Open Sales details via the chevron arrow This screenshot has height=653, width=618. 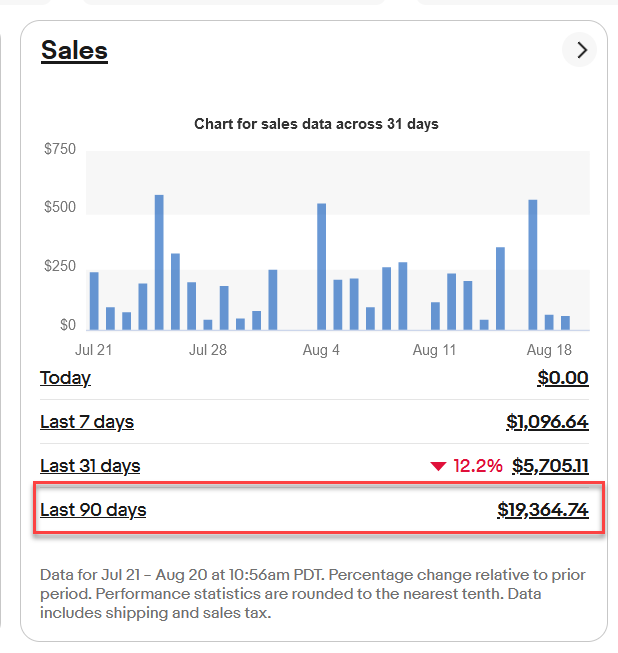point(580,49)
